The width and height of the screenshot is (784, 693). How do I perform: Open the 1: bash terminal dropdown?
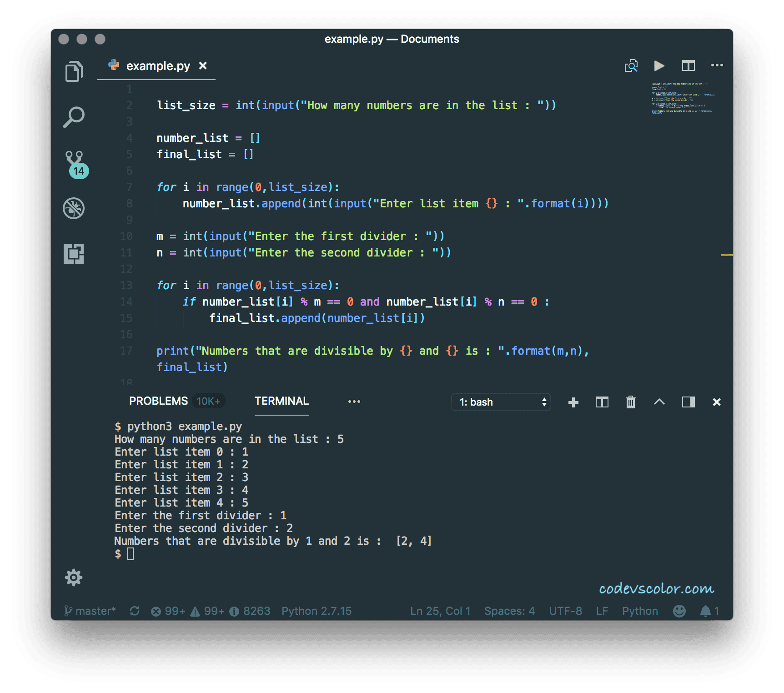(x=501, y=402)
